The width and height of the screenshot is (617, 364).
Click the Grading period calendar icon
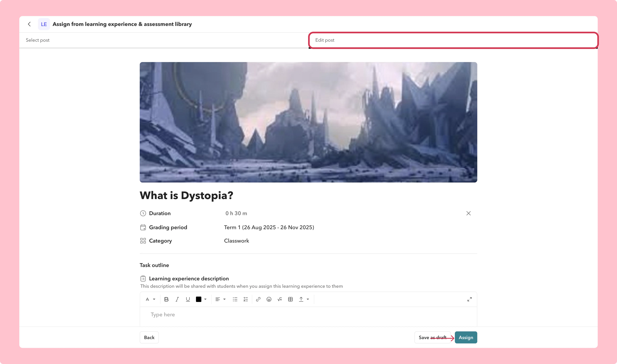143,227
